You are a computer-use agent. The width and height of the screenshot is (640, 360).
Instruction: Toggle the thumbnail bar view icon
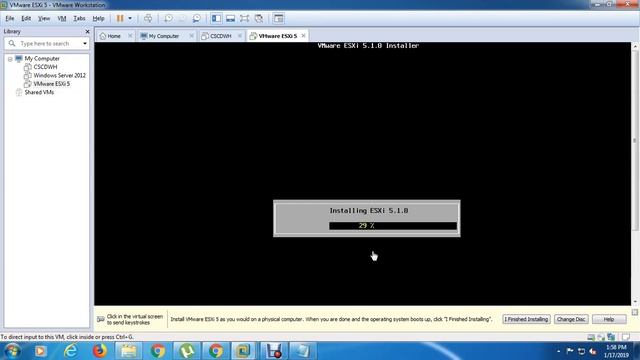[x=230, y=18]
